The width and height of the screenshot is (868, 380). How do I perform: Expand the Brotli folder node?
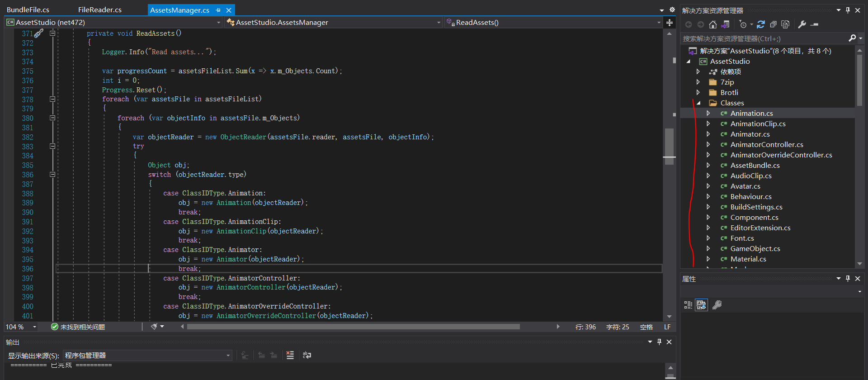(x=698, y=92)
